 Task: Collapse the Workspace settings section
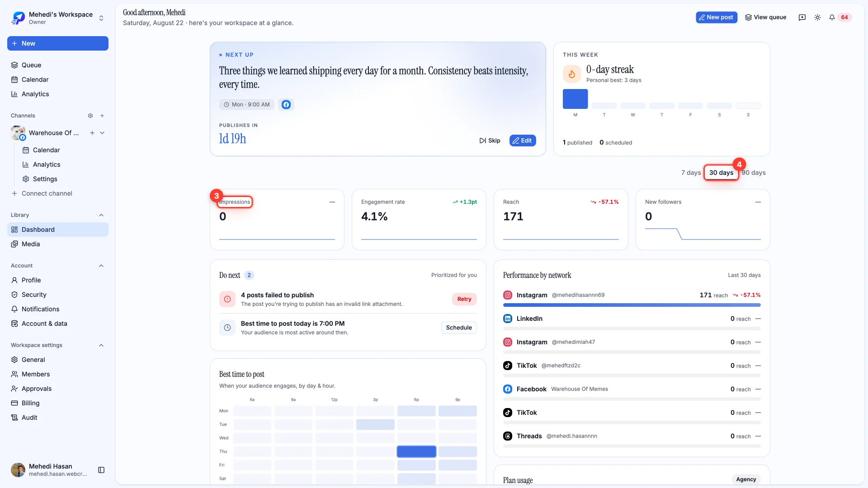[101, 345]
